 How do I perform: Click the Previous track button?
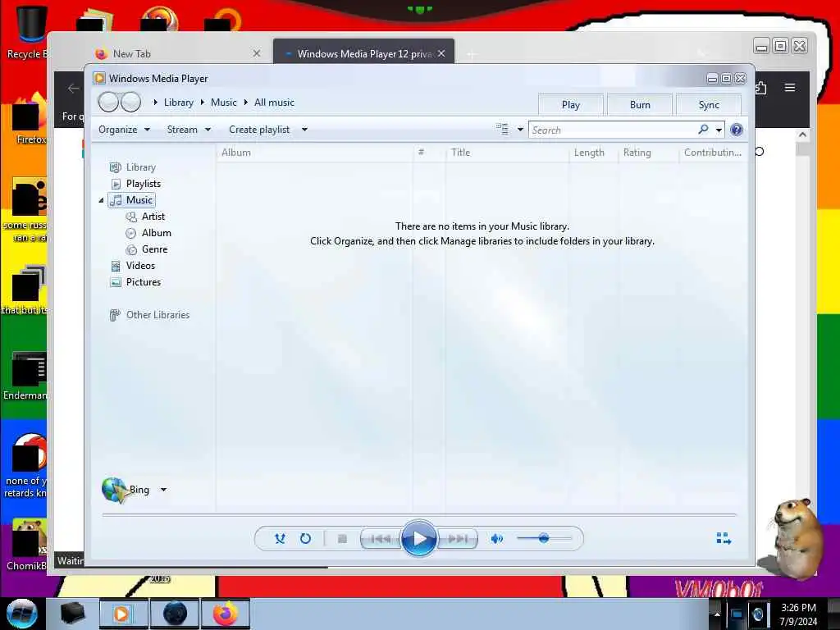(x=381, y=538)
